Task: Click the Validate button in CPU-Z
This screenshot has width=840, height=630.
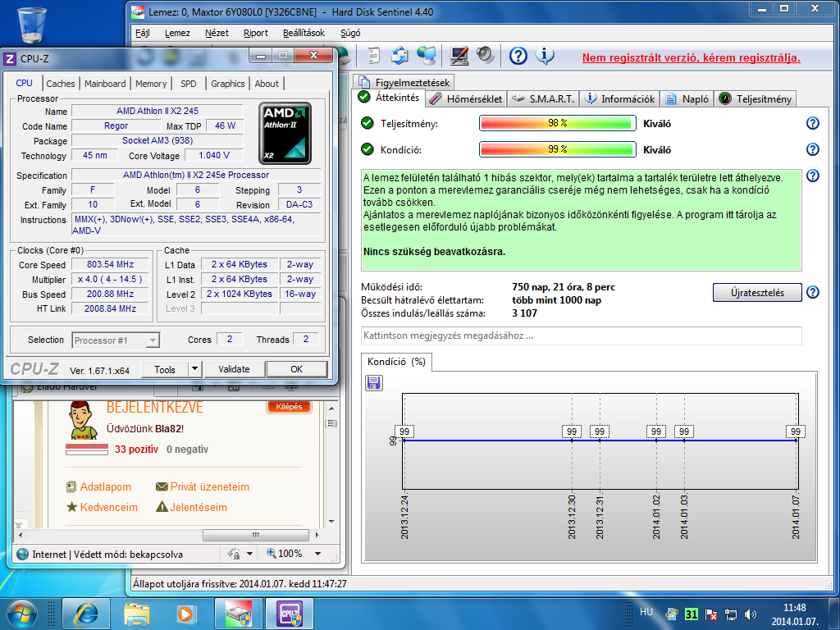Action: (234, 369)
